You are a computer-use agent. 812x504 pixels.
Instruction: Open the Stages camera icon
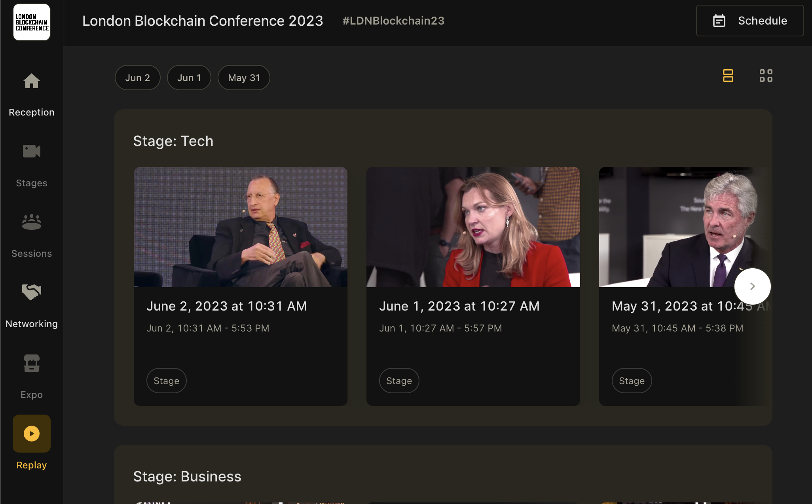(32, 151)
